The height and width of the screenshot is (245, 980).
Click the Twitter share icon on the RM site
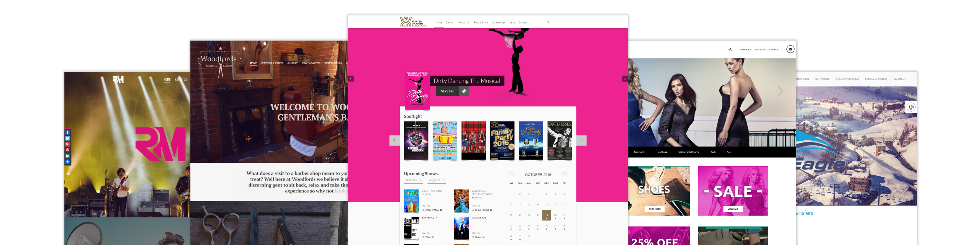pos(68,139)
